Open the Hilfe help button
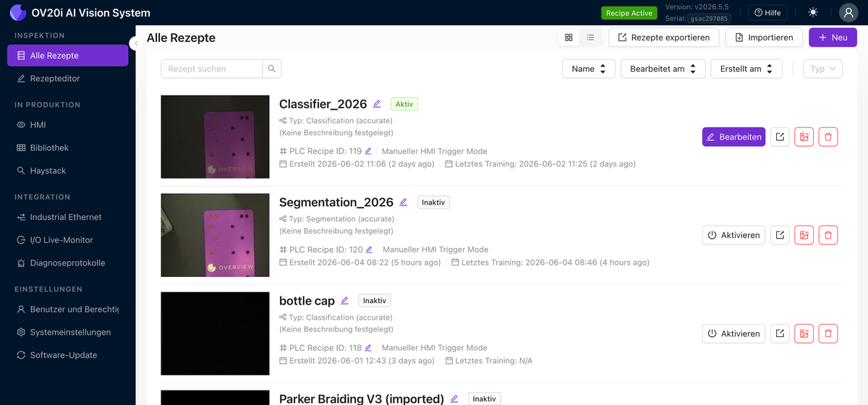868x405 pixels. coord(767,12)
